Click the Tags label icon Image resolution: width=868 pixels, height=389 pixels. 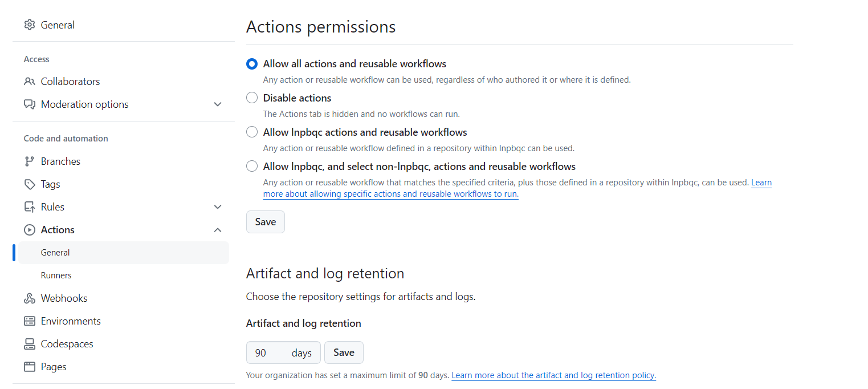point(30,184)
